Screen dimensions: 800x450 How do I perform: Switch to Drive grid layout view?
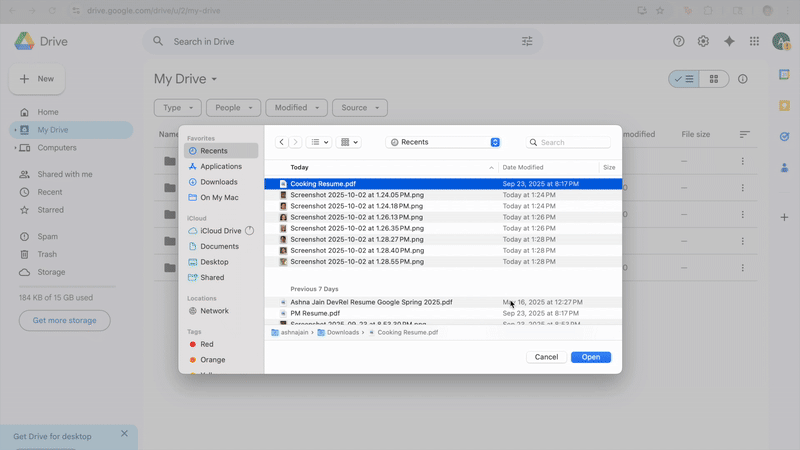coord(713,79)
